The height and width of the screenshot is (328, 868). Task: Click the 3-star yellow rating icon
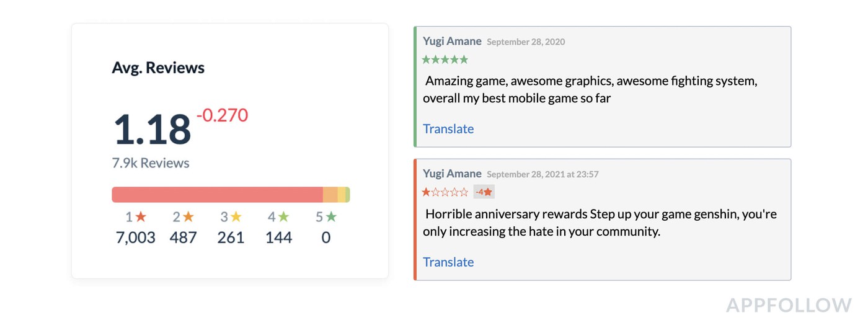[x=236, y=217]
